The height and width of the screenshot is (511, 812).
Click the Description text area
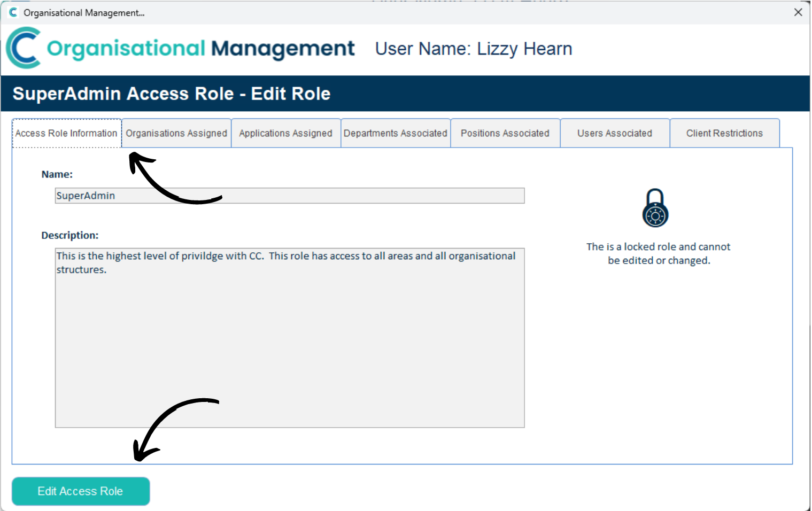coord(289,337)
